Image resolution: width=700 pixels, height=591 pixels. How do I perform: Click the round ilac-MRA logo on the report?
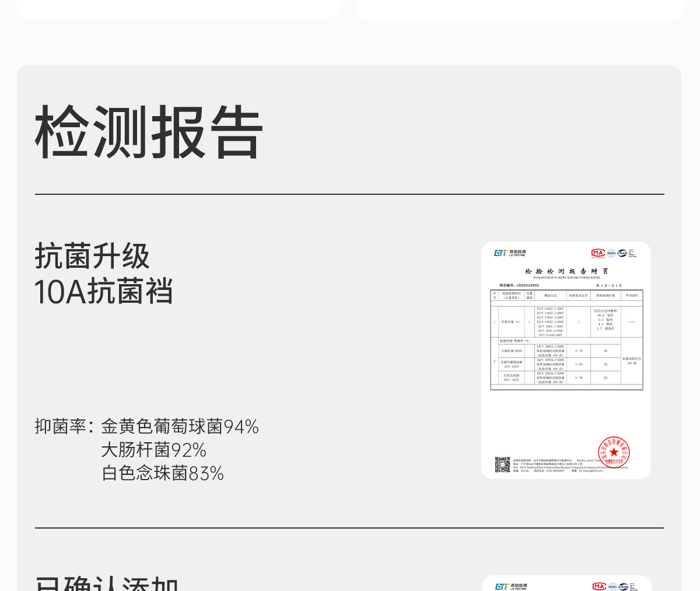[x=611, y=253]
